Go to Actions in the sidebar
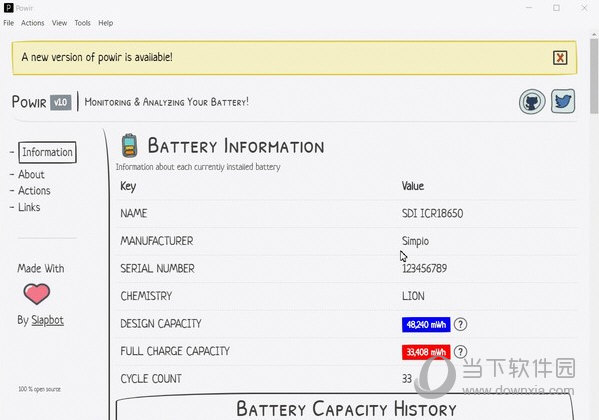This screenshot has height=420, width=599. click(x=34, y=191)
